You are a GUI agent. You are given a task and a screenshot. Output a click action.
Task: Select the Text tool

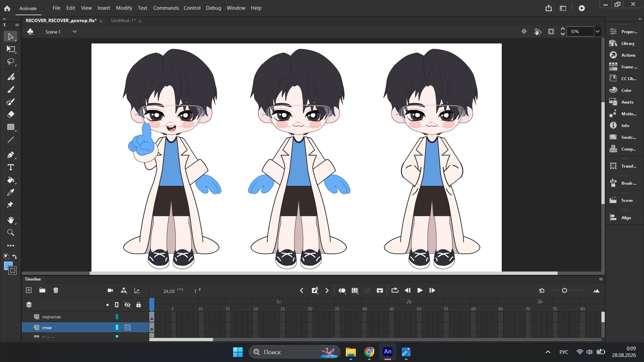click(11, 167)
